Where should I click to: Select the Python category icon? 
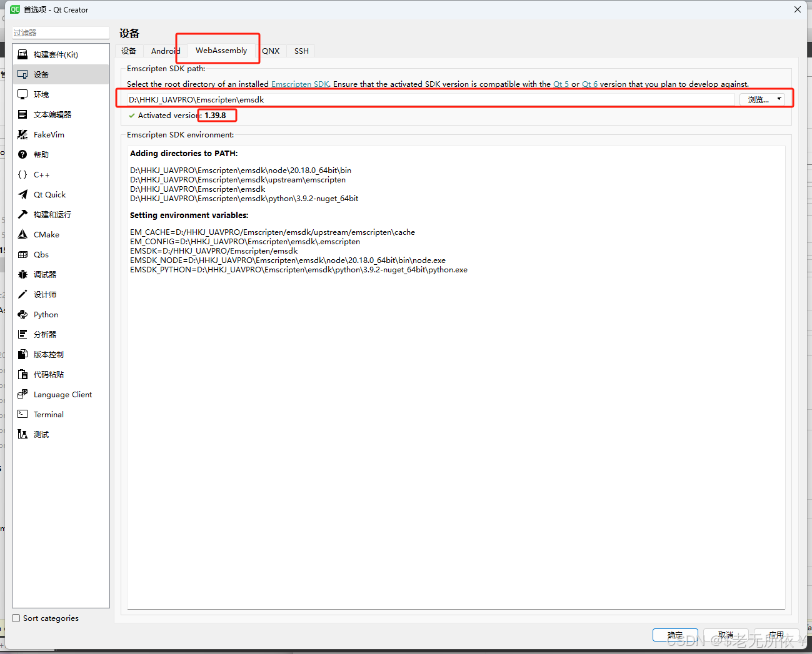tap(23, 314)
